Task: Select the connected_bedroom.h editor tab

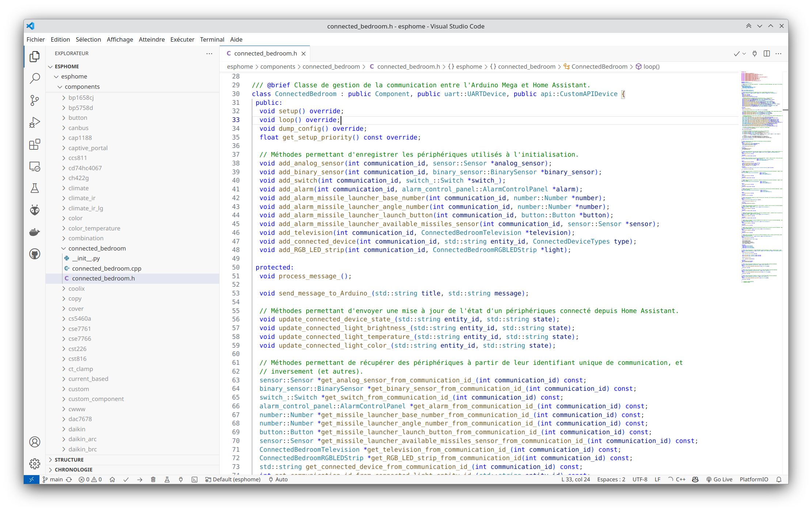Action: (265, 53)
